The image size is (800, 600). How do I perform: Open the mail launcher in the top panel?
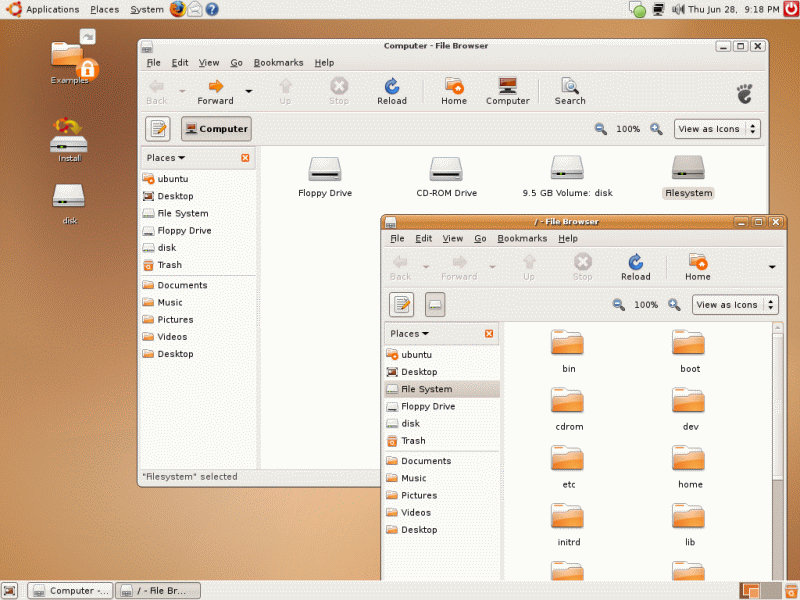coord(195,9)
